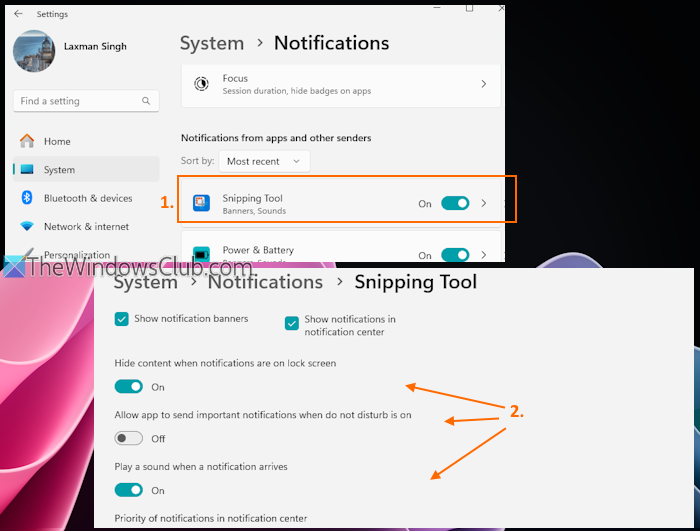Click System breadcrumb in lower window

[146, 282]
